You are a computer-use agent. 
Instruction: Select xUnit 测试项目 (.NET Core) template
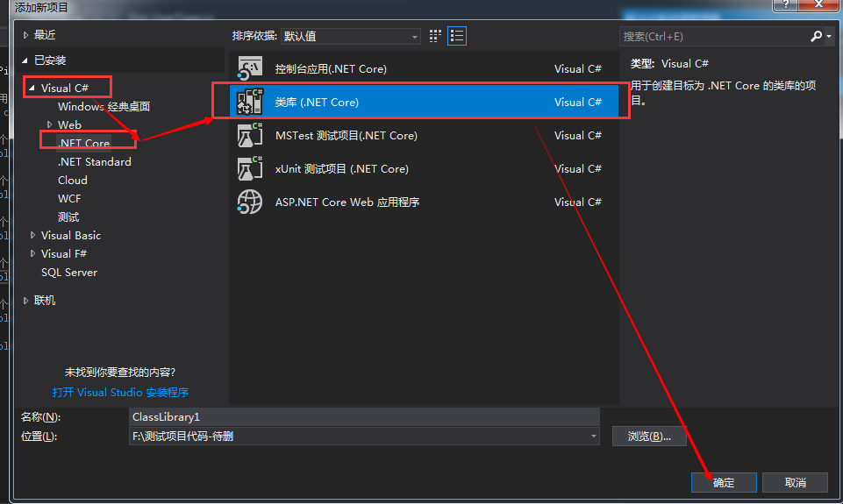(x=424, y=168)
